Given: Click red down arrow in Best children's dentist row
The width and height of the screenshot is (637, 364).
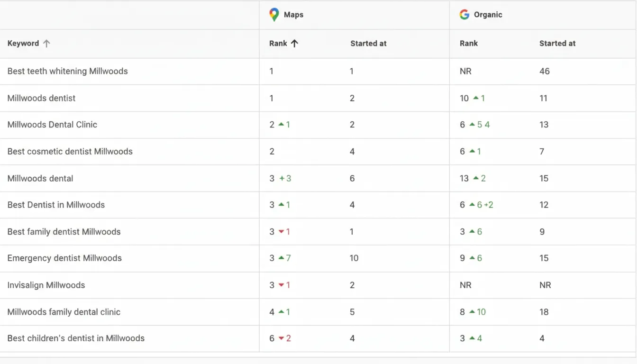Looking at the screenshot, I should pos(282,338).
